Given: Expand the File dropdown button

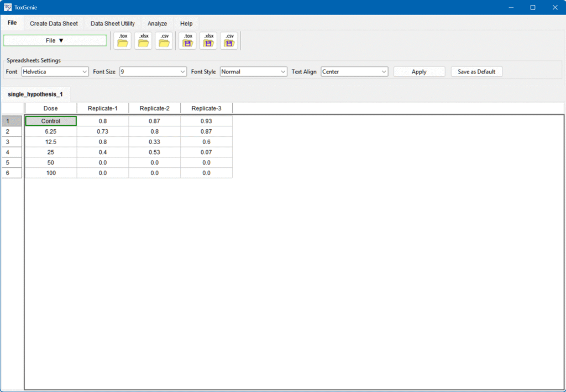Looking at the screenshot, I should click(55, 40).
